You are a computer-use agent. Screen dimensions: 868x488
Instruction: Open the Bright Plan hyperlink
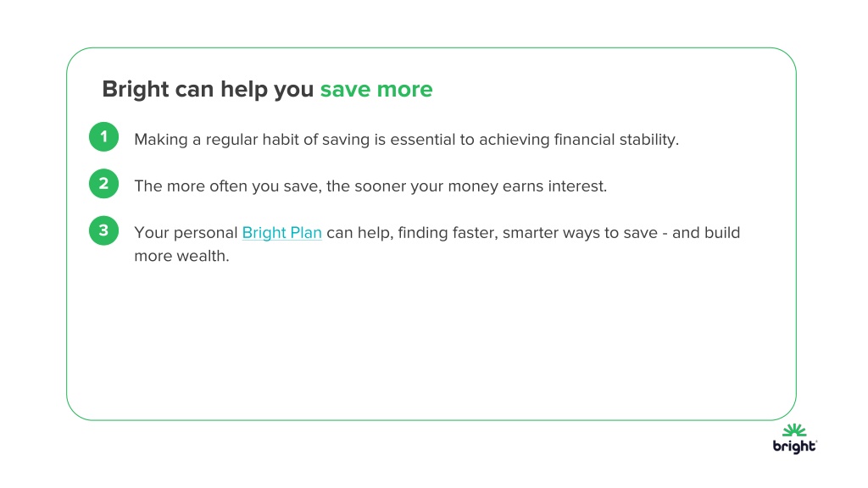click(281, 233)
